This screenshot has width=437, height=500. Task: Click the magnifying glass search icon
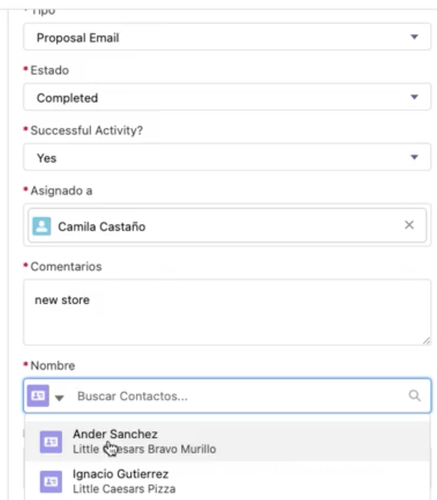point(415,396)
